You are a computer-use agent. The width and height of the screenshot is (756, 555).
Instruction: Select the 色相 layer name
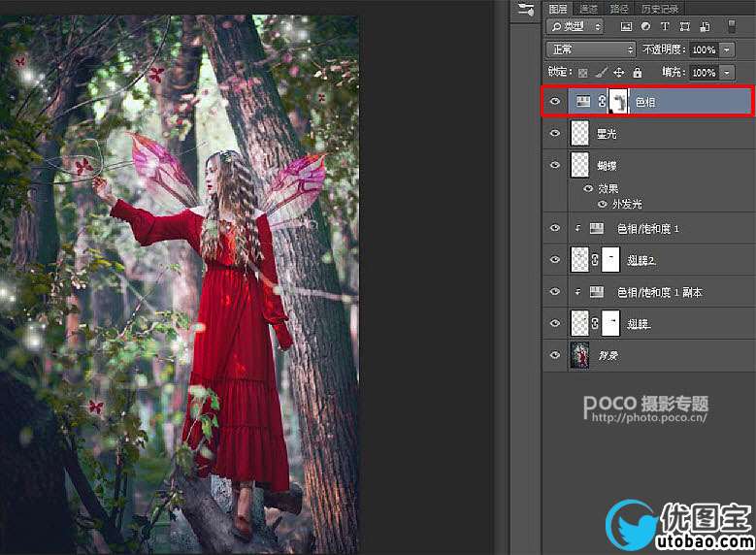[645, 102]
